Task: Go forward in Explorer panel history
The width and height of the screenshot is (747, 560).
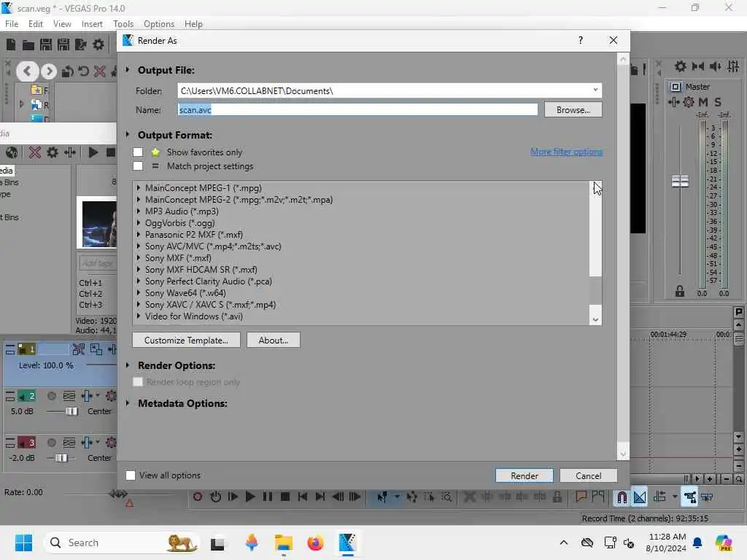Action: click(49, 71)
